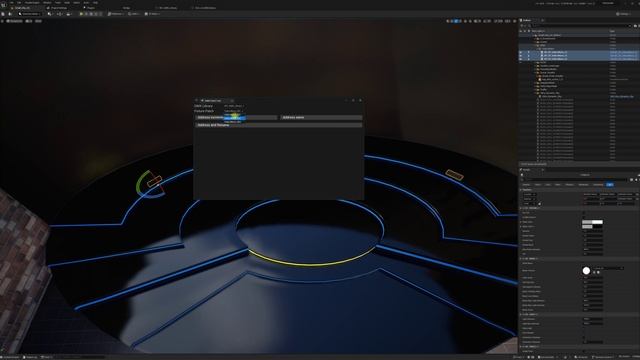Click the Address same button
Screen dimensions: 640x360
(x=321, y=118)
